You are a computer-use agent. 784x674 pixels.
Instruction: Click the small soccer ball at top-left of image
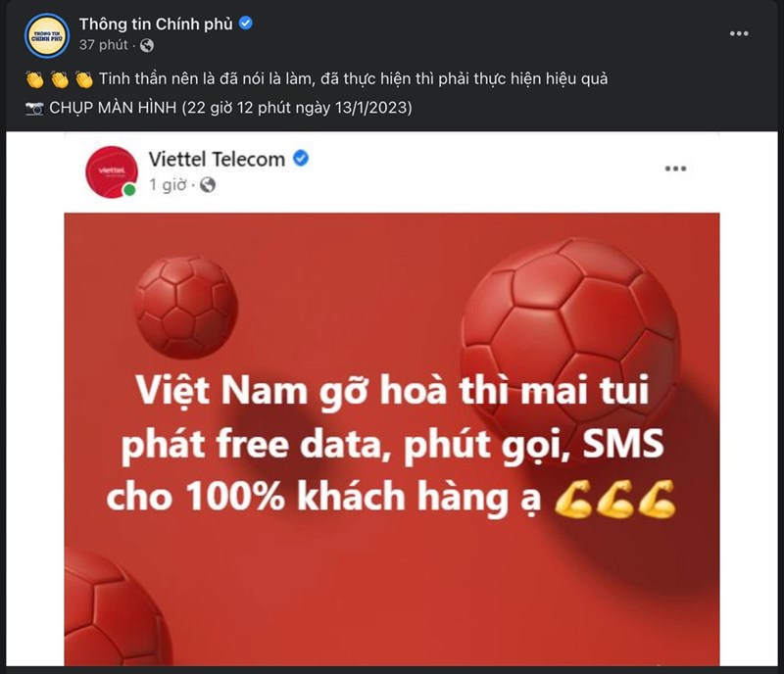[x=186, y=307]
